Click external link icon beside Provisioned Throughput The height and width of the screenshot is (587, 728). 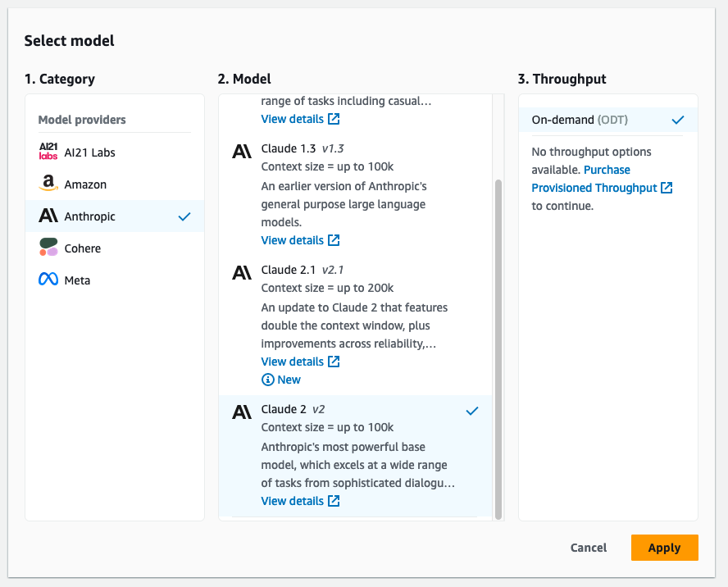pos(667,188)
